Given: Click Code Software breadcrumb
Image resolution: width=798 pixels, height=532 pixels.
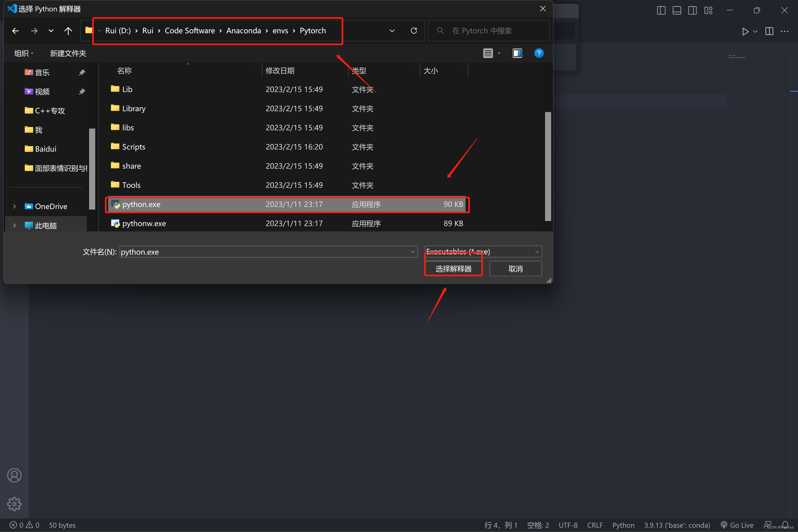Looking at the screenshot, I should coord(190,31).
